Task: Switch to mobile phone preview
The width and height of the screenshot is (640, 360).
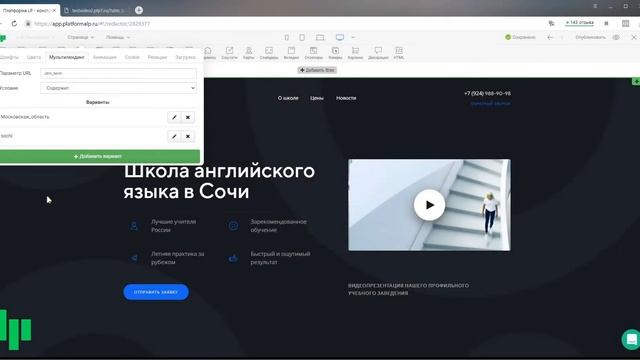Action: (x=287, y=38)
